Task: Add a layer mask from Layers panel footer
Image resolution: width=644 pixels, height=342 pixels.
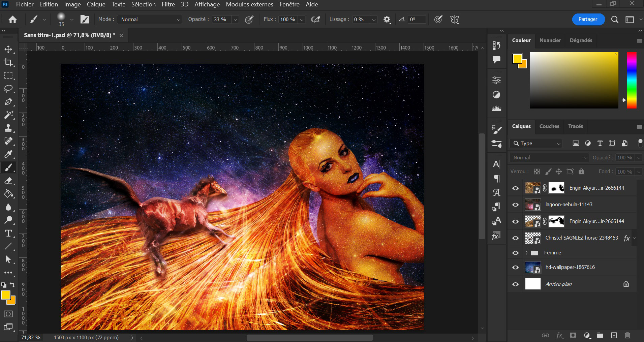Action: point(573,335)
